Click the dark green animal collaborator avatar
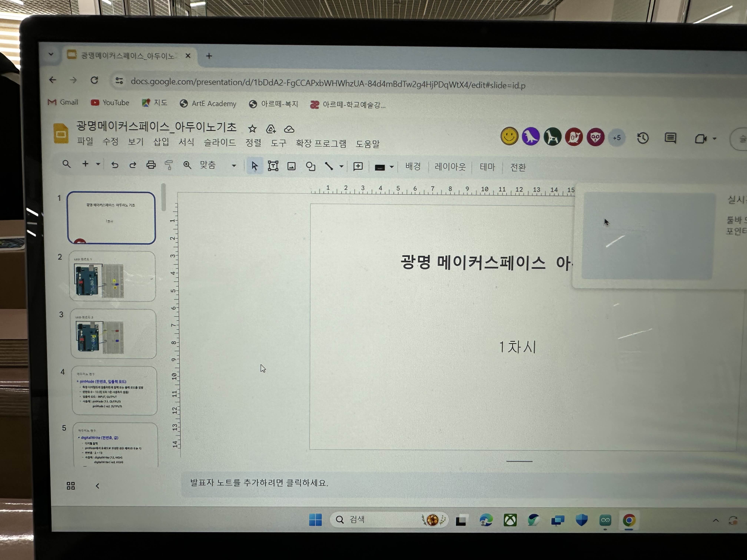 (552, 137)
